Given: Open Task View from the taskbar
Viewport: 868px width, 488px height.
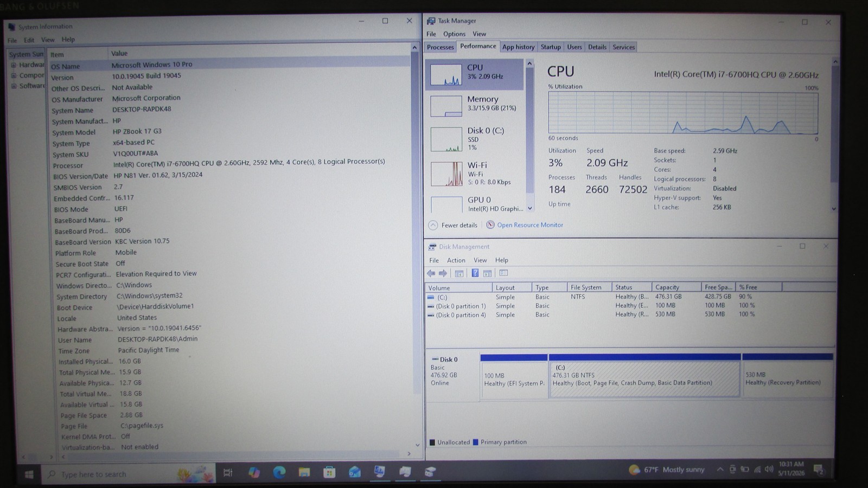Looking at the screenshot, I should [x=228, y=473].
